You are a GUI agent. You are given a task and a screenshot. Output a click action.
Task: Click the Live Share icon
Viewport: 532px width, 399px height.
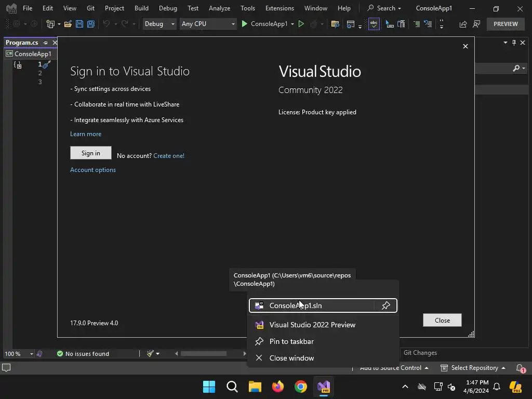click(463, 24)
